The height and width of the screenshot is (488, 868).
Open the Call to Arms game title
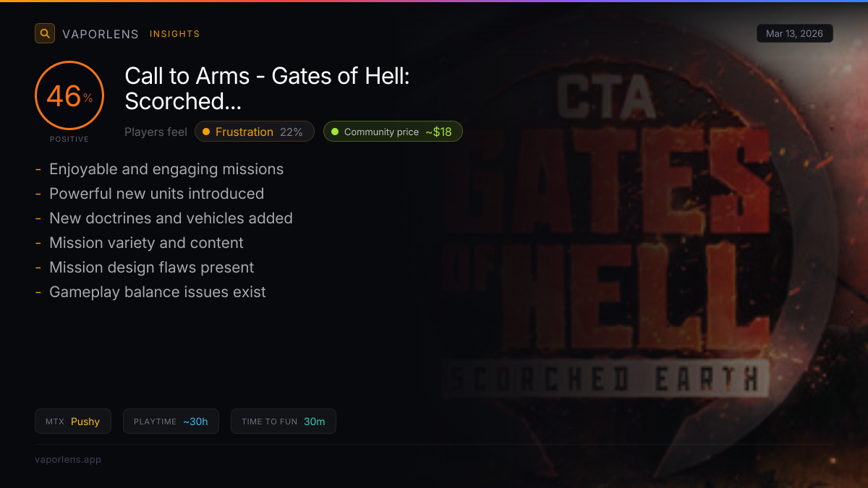pyautogui.click(x=268, y=88)
